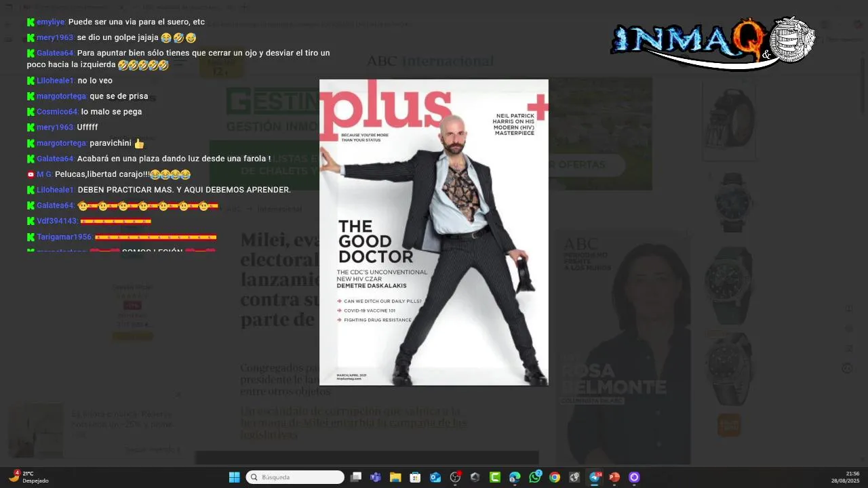Select message 'Pelucas,libertad carajo!!!'
868x488 pixels.
102,174
